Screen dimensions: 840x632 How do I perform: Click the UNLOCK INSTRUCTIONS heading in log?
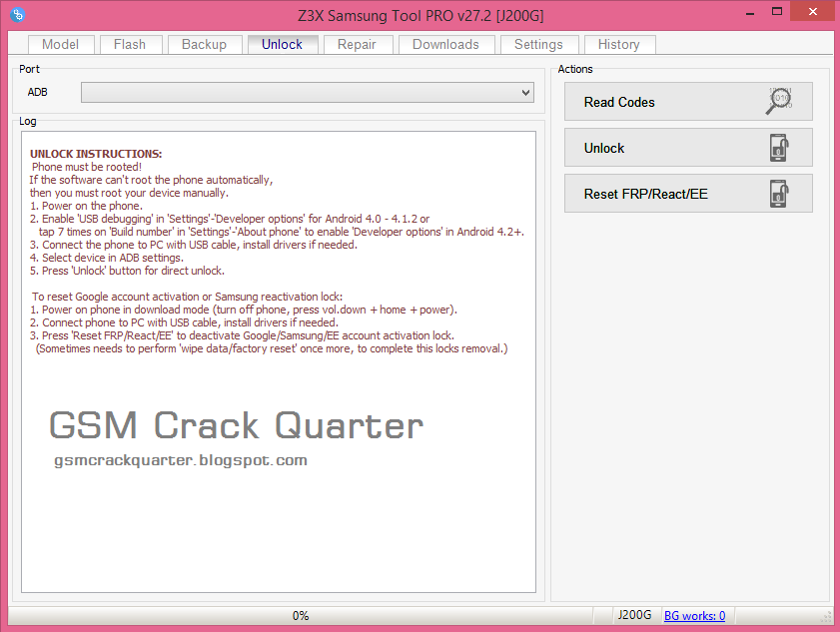tap(96, 154)
